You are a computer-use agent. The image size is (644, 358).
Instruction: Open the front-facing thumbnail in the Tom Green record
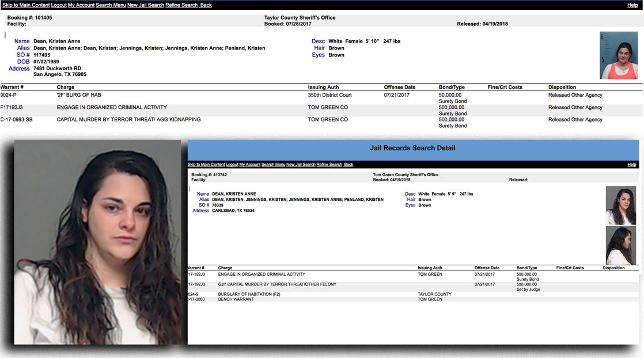tap(620, 205)
